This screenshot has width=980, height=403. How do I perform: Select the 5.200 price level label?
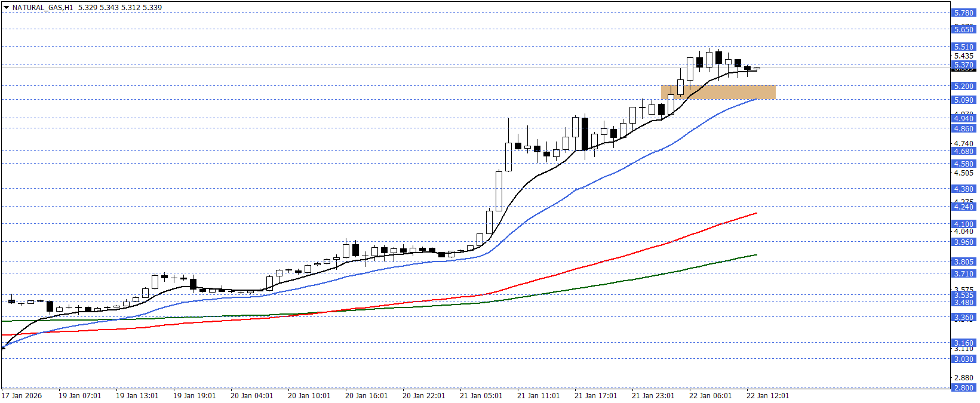[x=963, y=86]
